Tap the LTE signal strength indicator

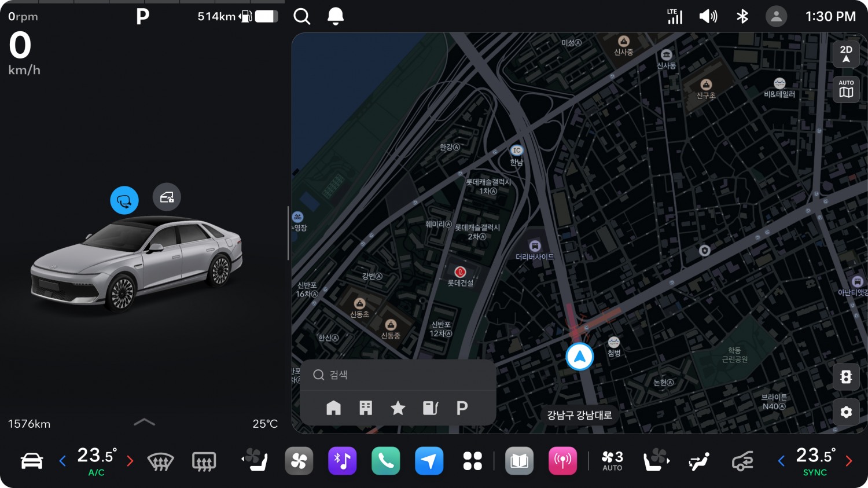click(675, 16)
